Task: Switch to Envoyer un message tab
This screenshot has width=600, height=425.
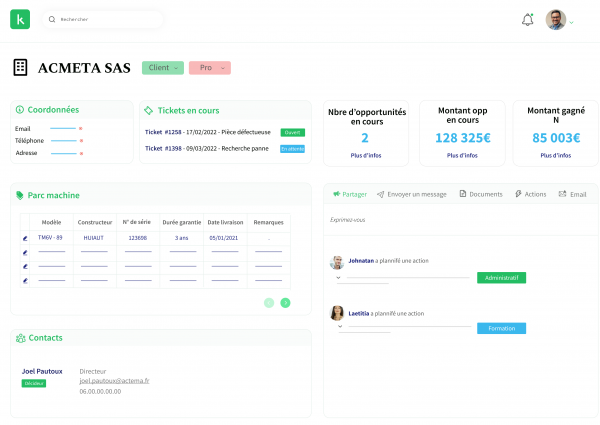Action: 412,194
